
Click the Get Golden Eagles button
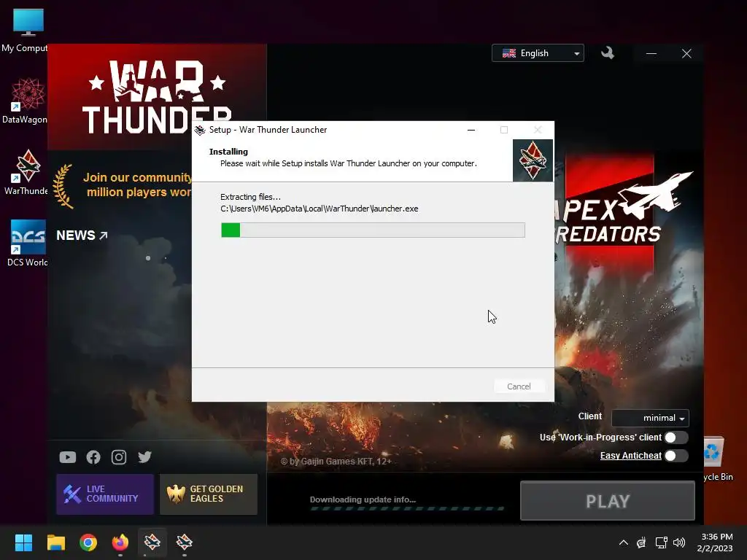click(209, 494)
